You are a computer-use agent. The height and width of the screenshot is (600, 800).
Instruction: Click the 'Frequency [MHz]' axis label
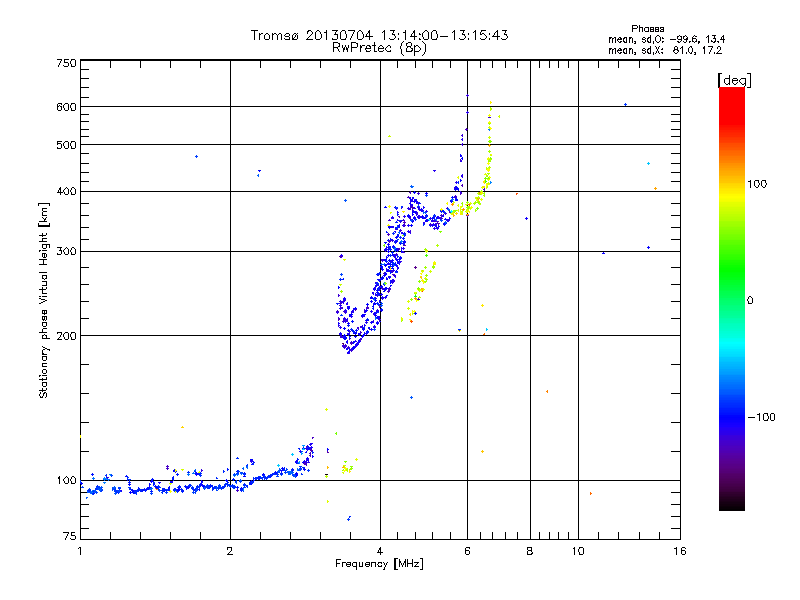pos(379,564)
